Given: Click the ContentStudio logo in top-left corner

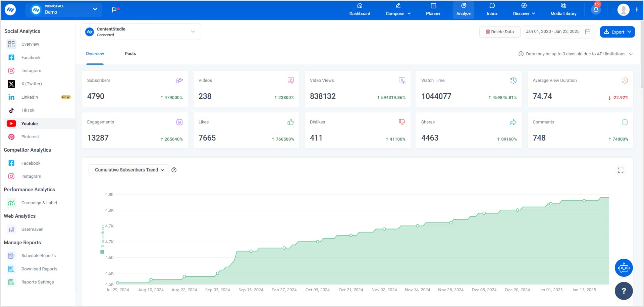Looking at the screenshot, I should pyautogui.click(x=10, y=10).
